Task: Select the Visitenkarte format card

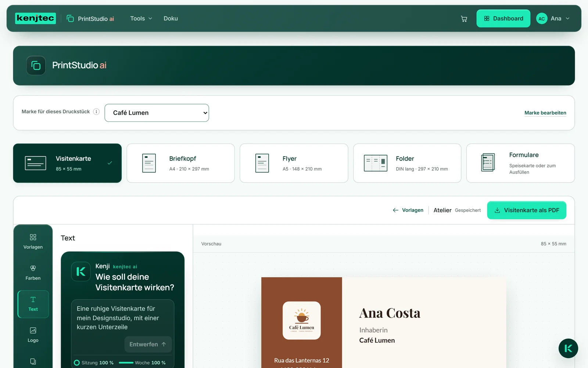Action: click(67, 163)
